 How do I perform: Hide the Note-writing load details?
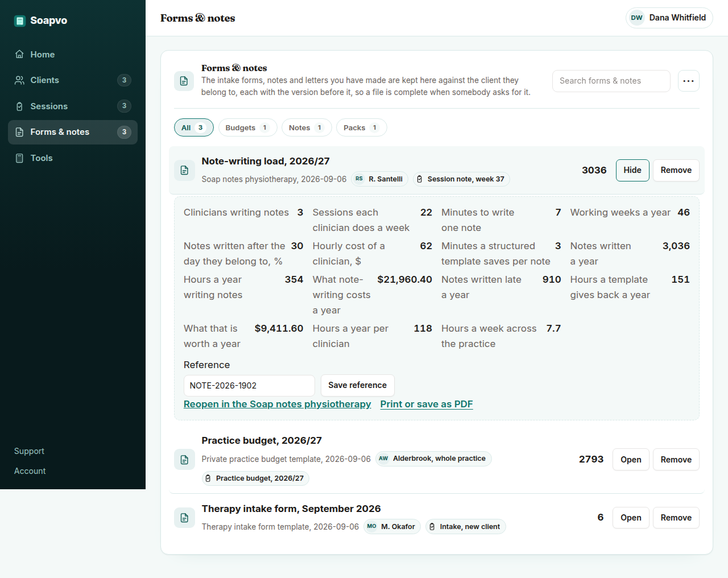[632, 170]
